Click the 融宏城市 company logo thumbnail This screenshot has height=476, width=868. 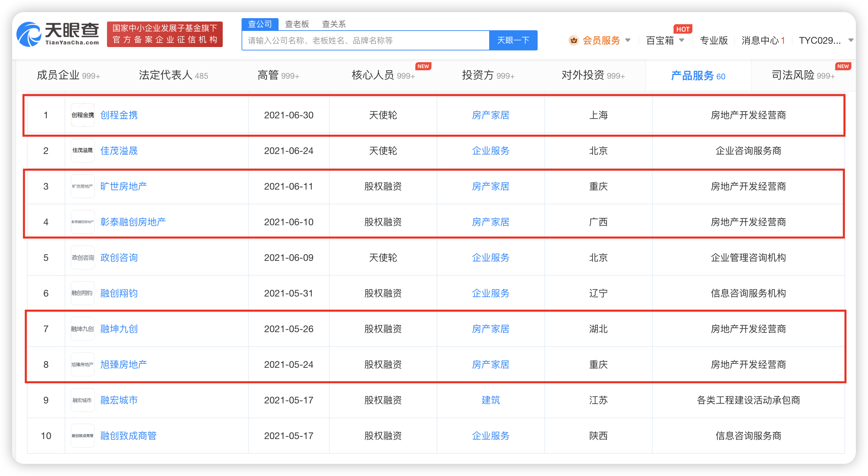pos(82,400)
